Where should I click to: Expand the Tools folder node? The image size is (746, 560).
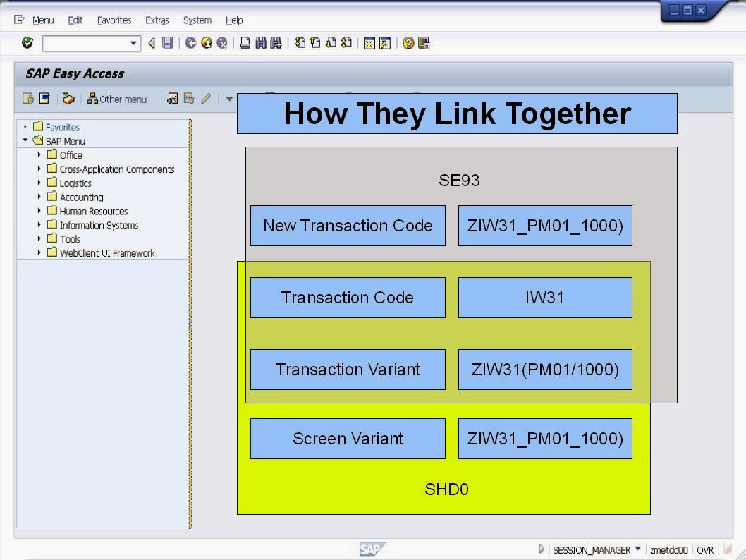click(40, 239)
